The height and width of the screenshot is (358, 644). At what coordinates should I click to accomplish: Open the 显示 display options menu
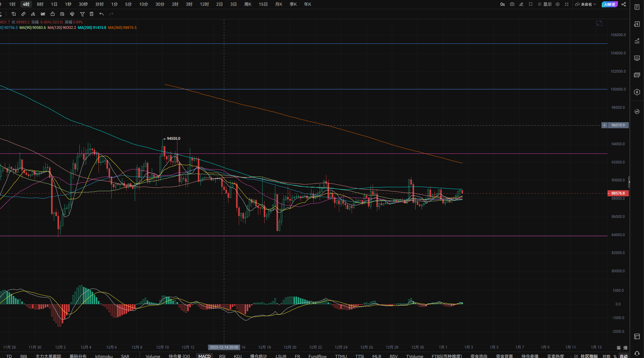(545, 4)
